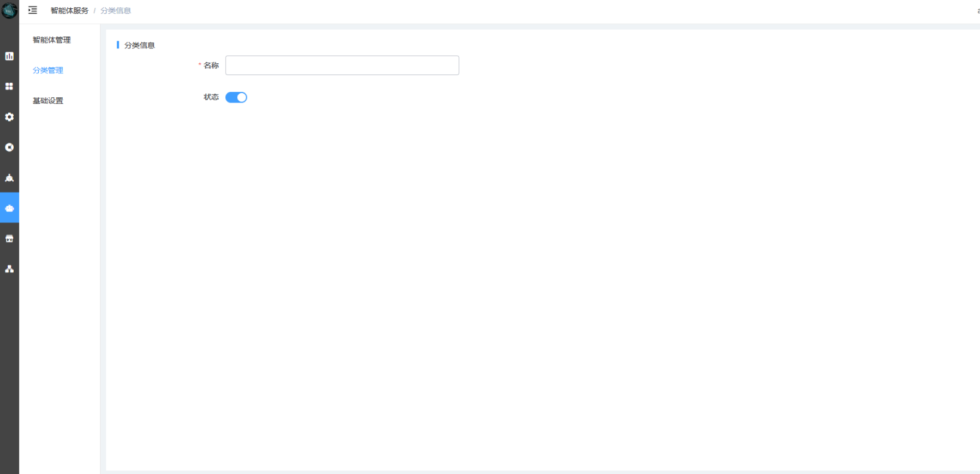The image size is (980, 474).
Task: Select the 分类管理 menu item
Action: point(48,70)
